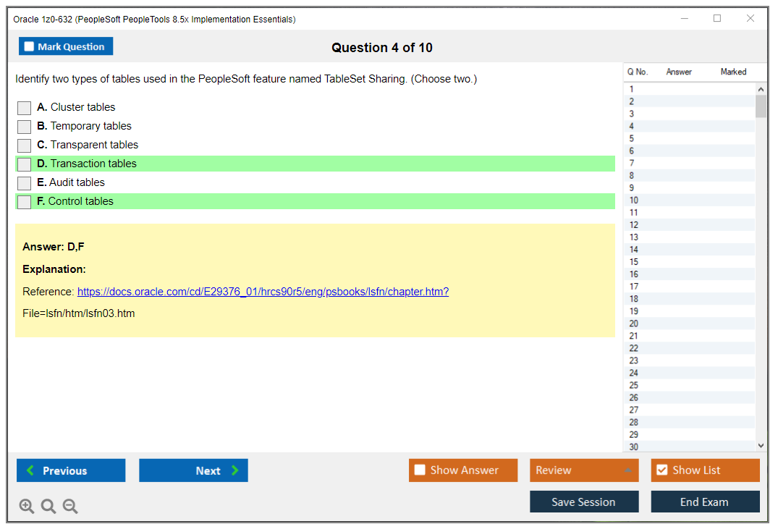The width and height of the screenshot is (778, 532).
Task: Open the Oracle documentation hyperlink
Action: click(263, 292)
